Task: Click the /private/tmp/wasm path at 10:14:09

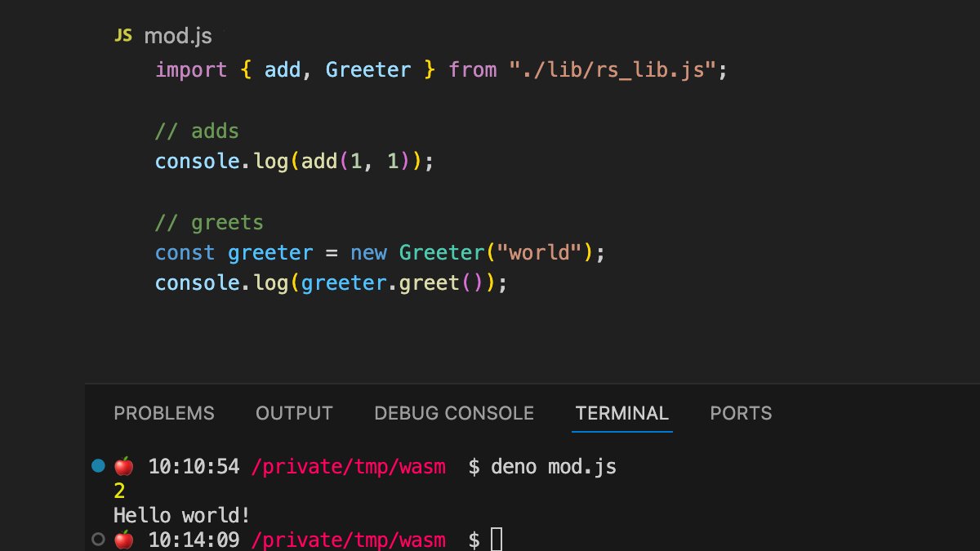Action: (x=349, y=540)
